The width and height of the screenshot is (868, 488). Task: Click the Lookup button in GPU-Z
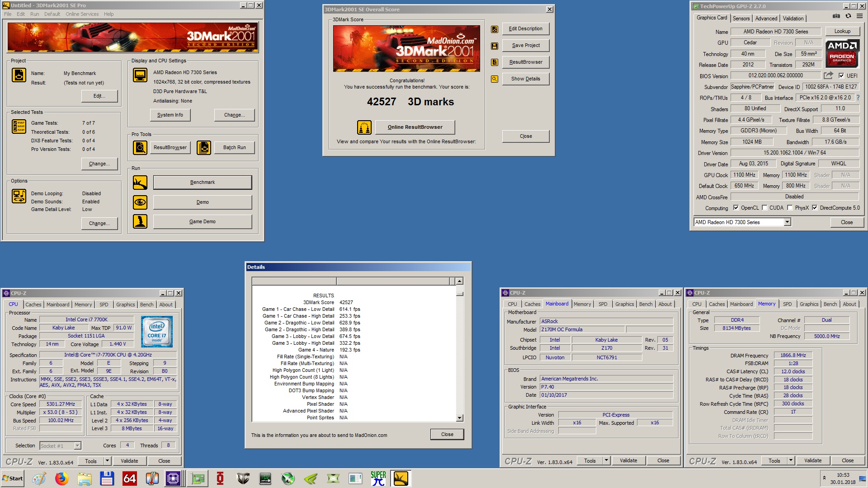(842, 32)
